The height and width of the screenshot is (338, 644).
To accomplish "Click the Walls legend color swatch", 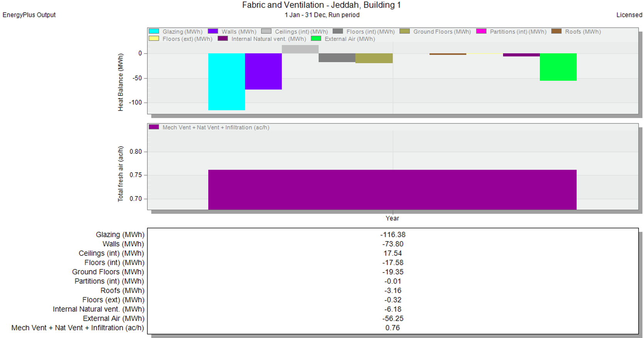I will click(213, 31).
